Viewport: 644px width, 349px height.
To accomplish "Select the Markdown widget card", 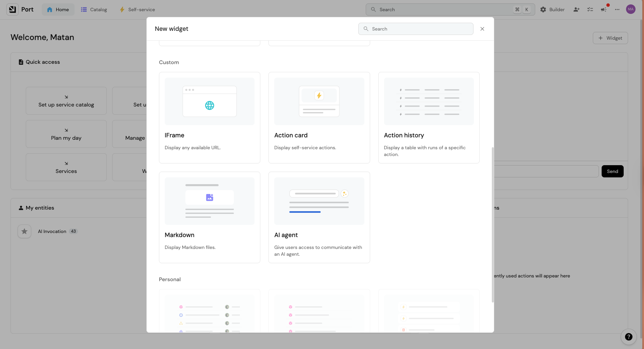I will click(x=209, y=217).
